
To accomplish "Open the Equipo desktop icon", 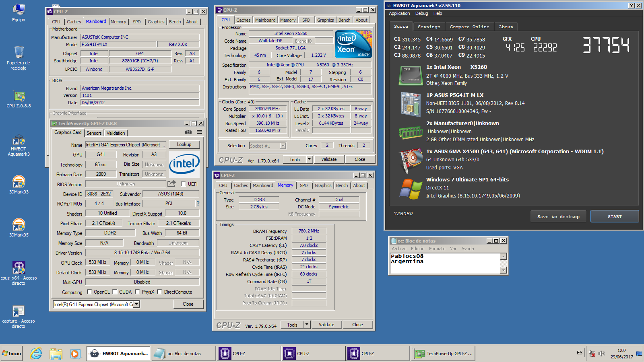I will tap(19, 13).
